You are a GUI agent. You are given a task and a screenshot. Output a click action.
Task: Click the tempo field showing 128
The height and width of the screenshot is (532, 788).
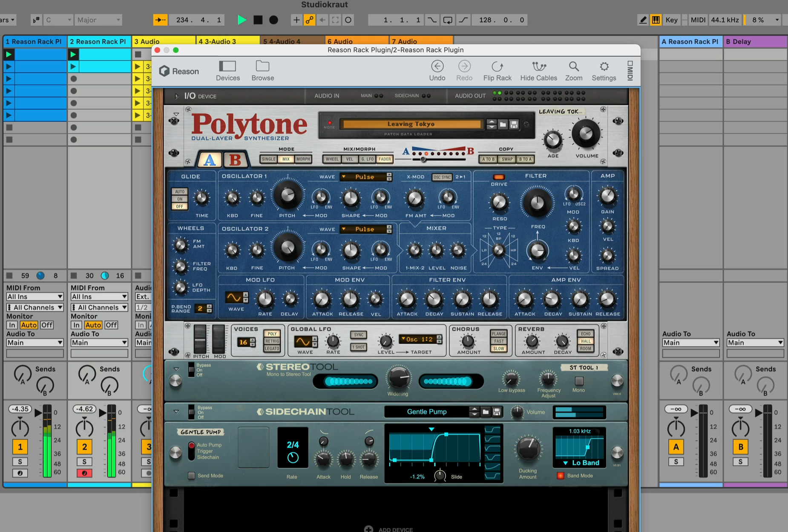click(500, 20)
